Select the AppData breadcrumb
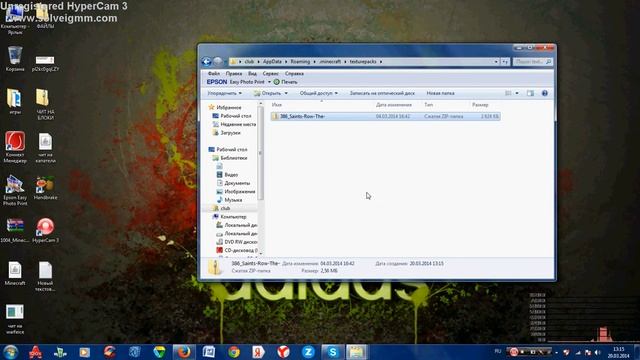 [x=272, y=62]
